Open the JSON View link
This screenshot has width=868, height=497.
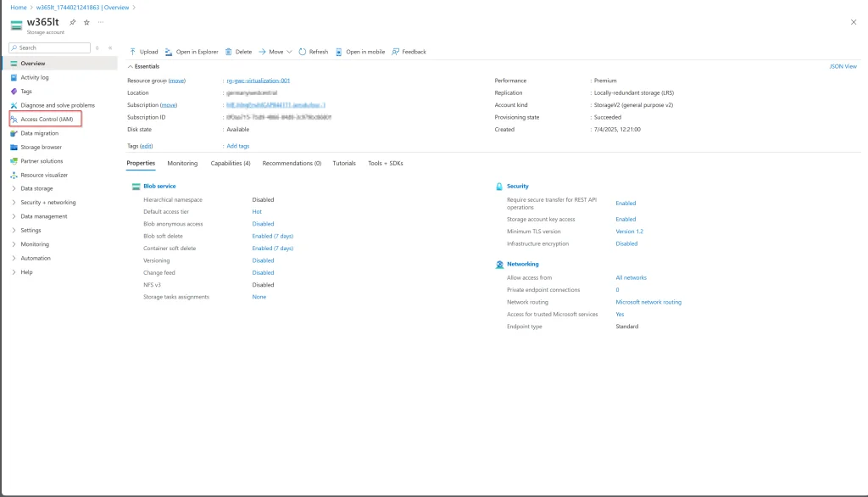(843, 66)
